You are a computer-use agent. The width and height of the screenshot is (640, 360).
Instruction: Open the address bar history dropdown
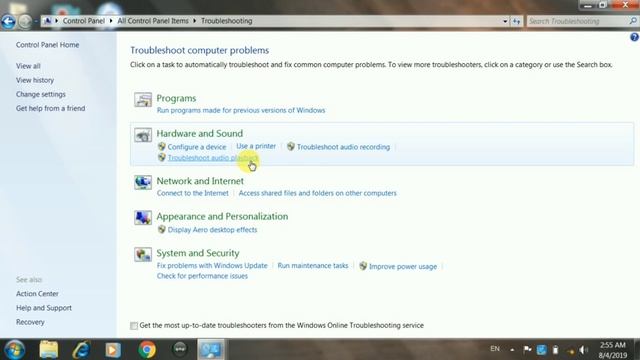coord(505,21)
